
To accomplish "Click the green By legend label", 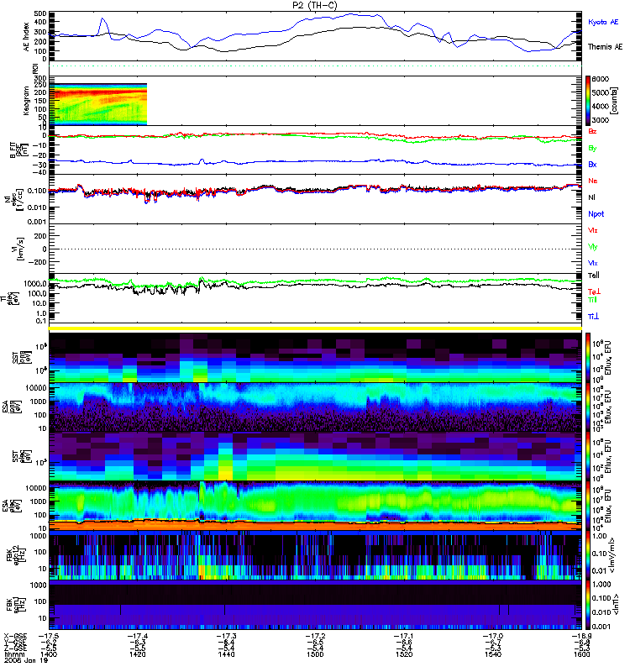I will click(x=592, y=149).
